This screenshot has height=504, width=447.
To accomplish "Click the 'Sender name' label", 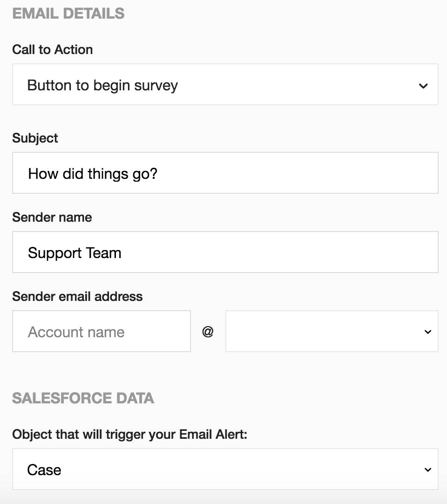I will coord(52,217).
